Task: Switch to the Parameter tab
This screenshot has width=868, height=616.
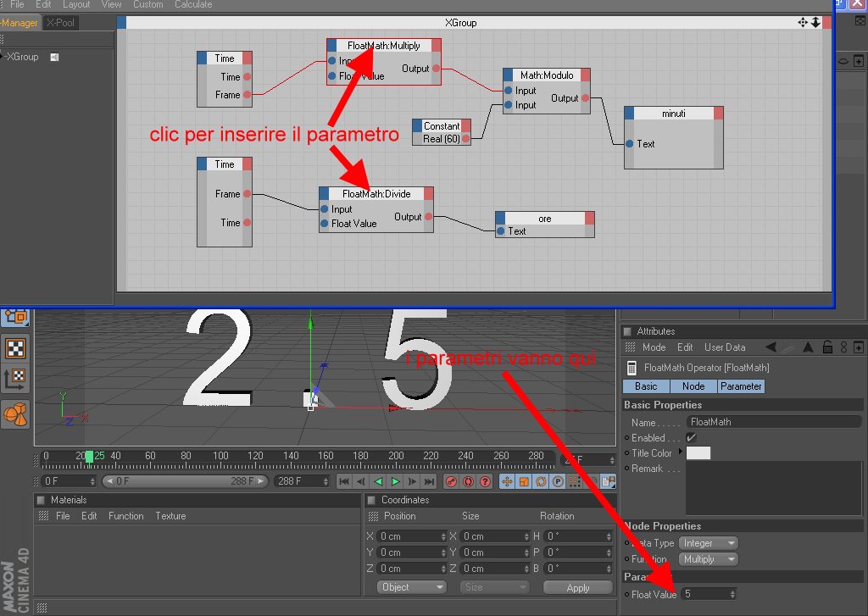Action: pos(741,386)
